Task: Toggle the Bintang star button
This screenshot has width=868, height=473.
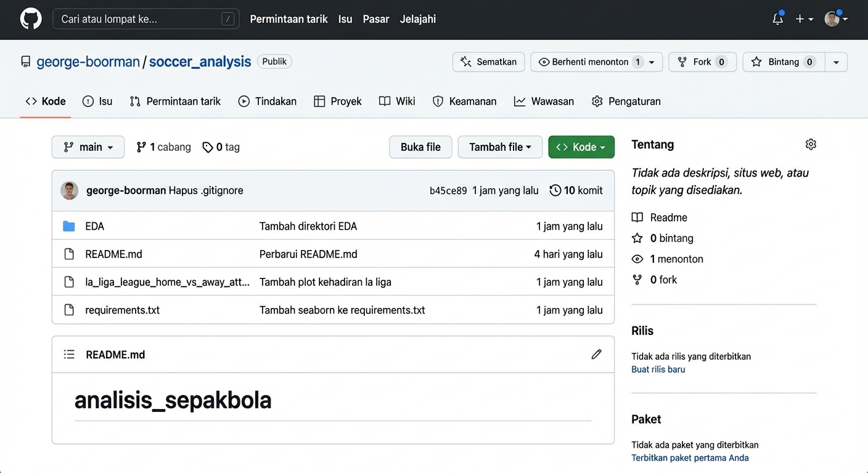Action: pos(784,62)
